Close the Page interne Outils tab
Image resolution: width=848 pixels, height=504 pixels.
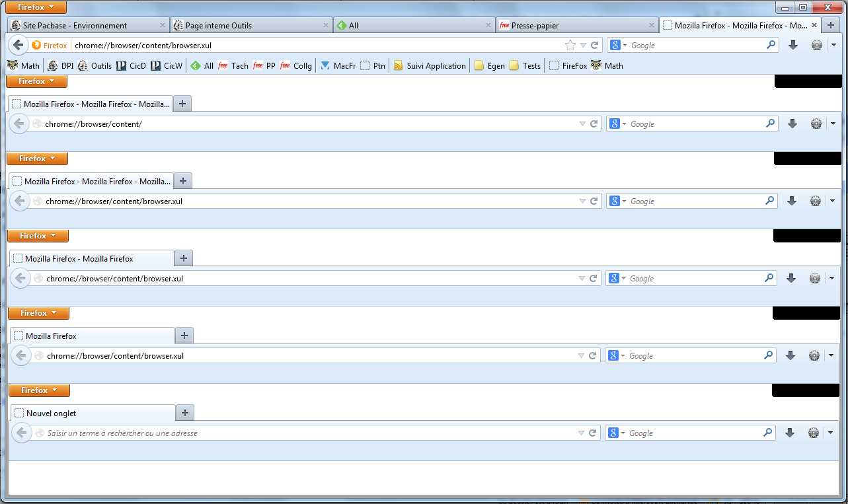tap(325, 26)
